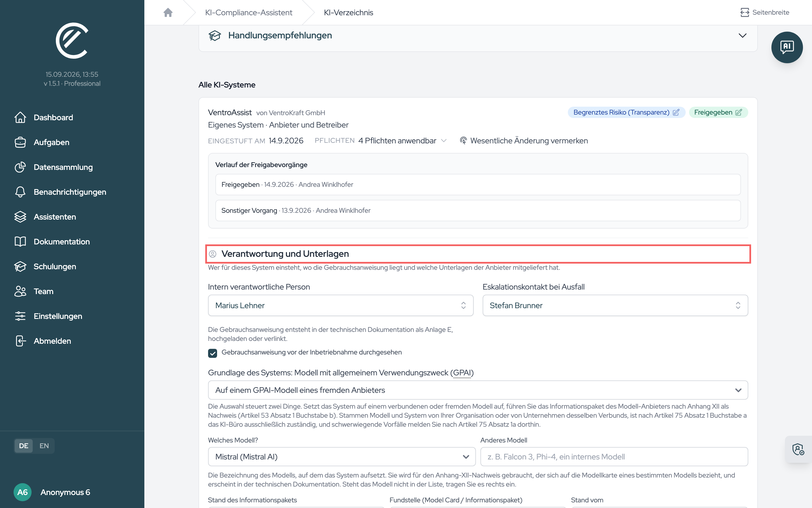
Task: Open the Sonstiger Vorgang 13.9.2026 entry
Action: point(478,210)
